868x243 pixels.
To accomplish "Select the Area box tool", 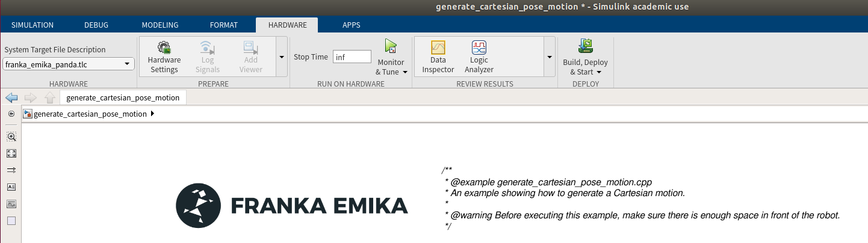I will 11,221.
